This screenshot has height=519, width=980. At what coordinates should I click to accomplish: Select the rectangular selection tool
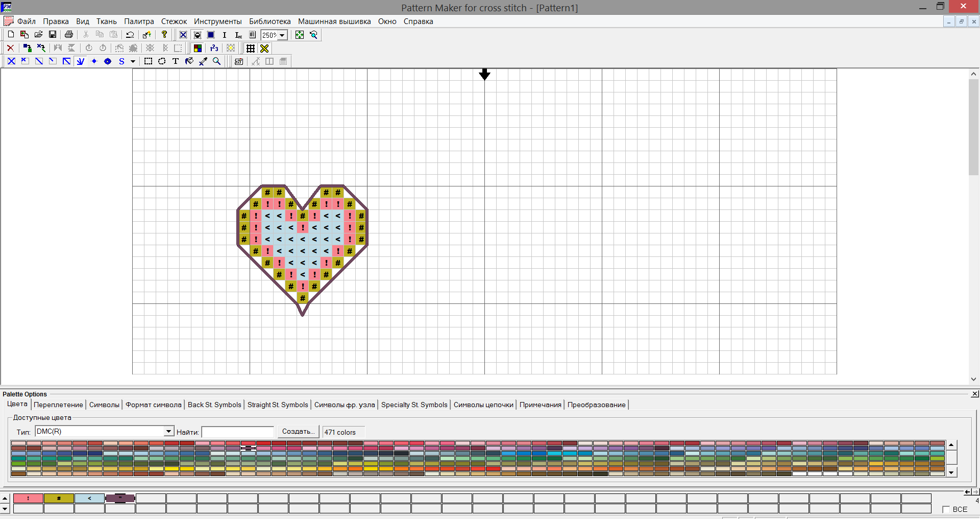pos(148,61)
